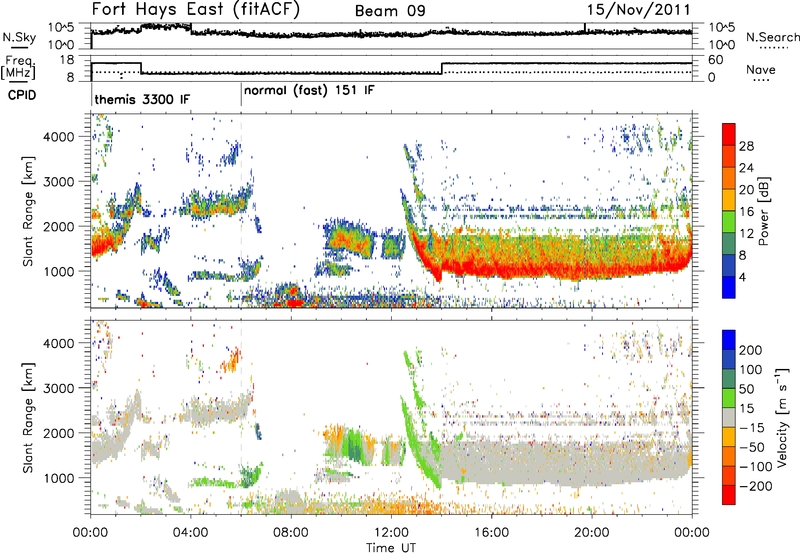Viewport: 800px width, 554px height.
Task: Pick the light green velocity color bar segment
Action: 729,398
